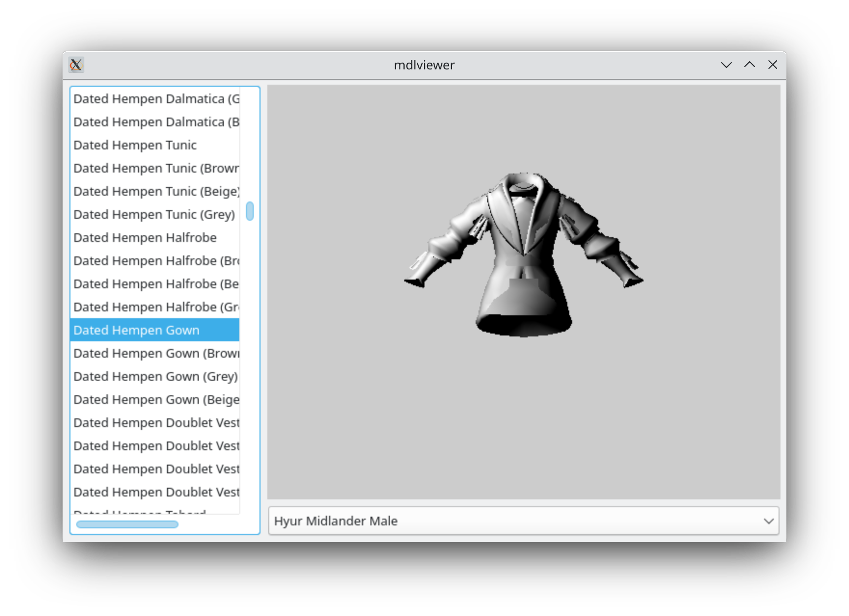
Task: Choose Dated Hempen Gown (Brown) item
Action: (155, 353)
